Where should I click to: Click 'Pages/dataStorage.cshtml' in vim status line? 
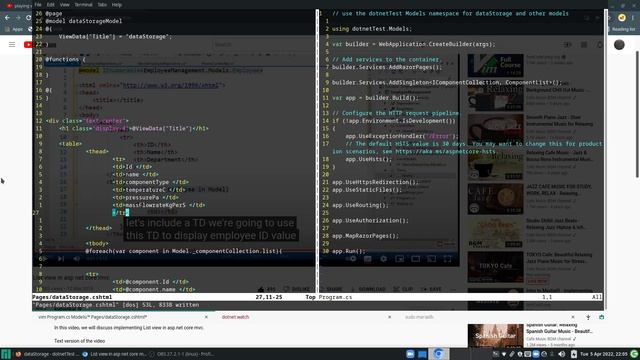pyautogui.click(x=72, y=297)
